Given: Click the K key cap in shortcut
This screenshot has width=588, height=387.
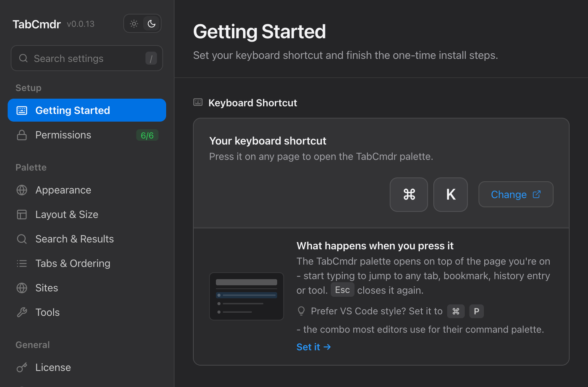Looking at the screenshot, I should 451,195.
